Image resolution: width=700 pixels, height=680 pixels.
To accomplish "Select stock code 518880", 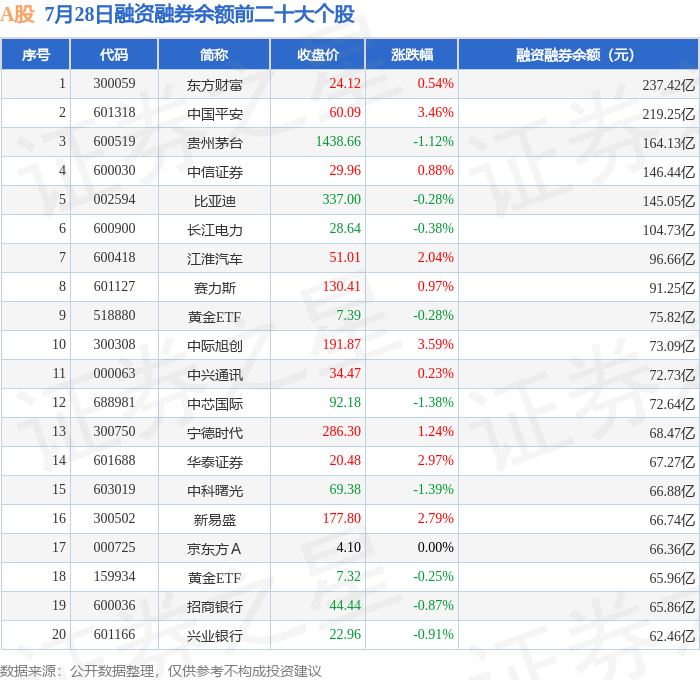I will click(x=114, y=316).
